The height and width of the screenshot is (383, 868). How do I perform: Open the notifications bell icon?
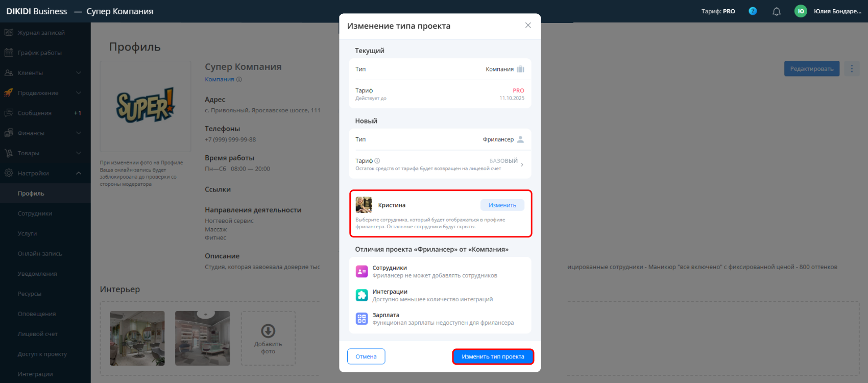click(x=777, y=11)
